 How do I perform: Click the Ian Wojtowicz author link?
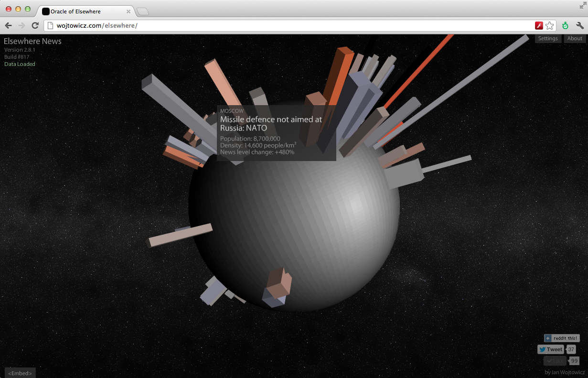point(568,372)
